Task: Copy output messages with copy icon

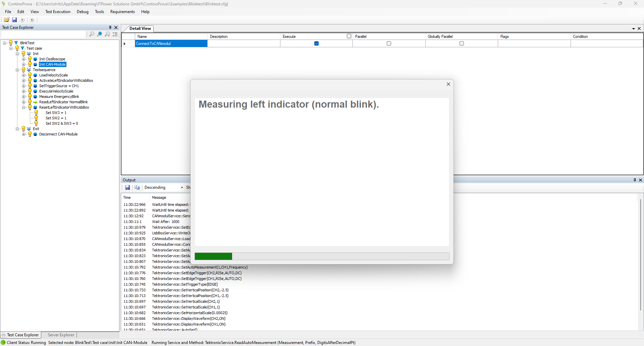Action: click(137, 187)
